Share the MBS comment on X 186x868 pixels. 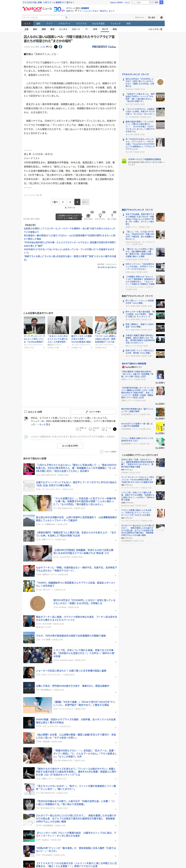[x=114, y=429]
